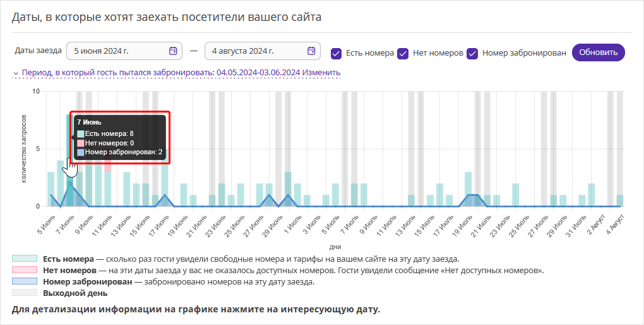Screen dimensions: 644x325
Task: Click the '17 Июнь' axis label
Action: coord(158,224)
